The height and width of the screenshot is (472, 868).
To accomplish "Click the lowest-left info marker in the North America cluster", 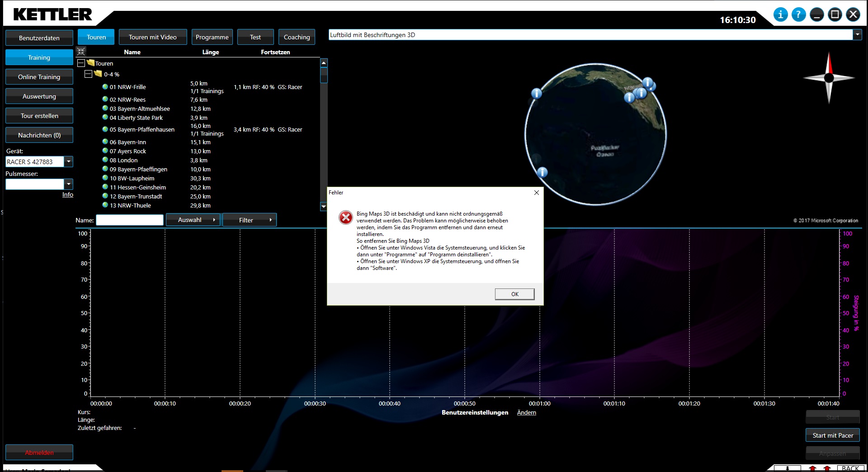I will pos(629,97).
